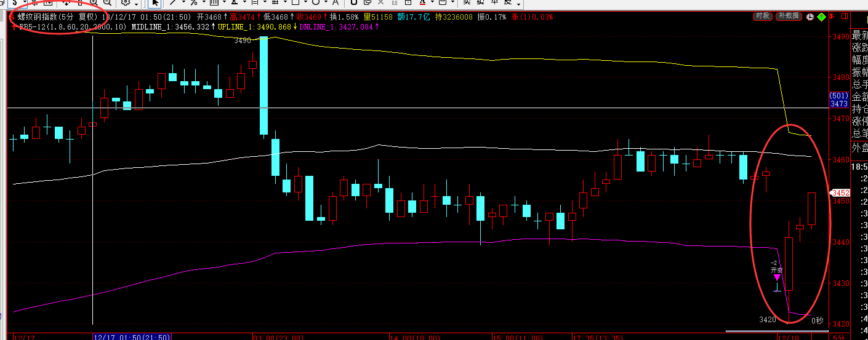Click the 开盘 marker triangle

click(x=777, y=278)
